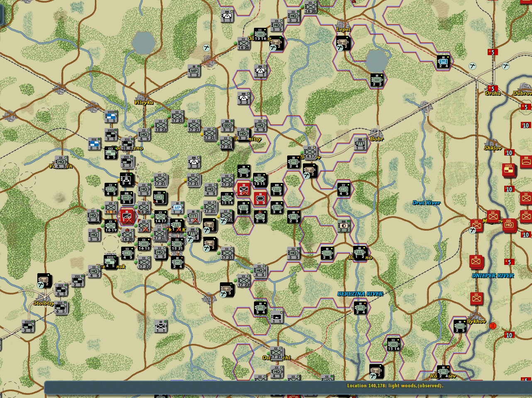Click the air group counter at the bottom near Rogachev

377,372
